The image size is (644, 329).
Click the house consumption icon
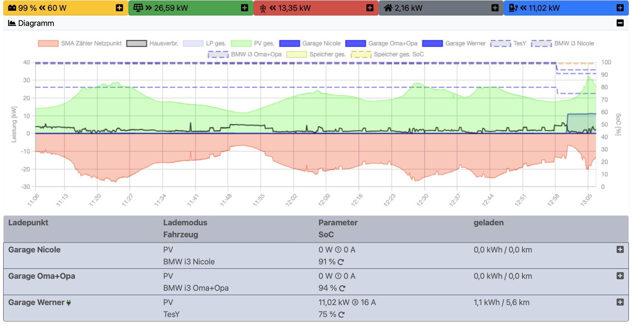(x=388, y=8)
